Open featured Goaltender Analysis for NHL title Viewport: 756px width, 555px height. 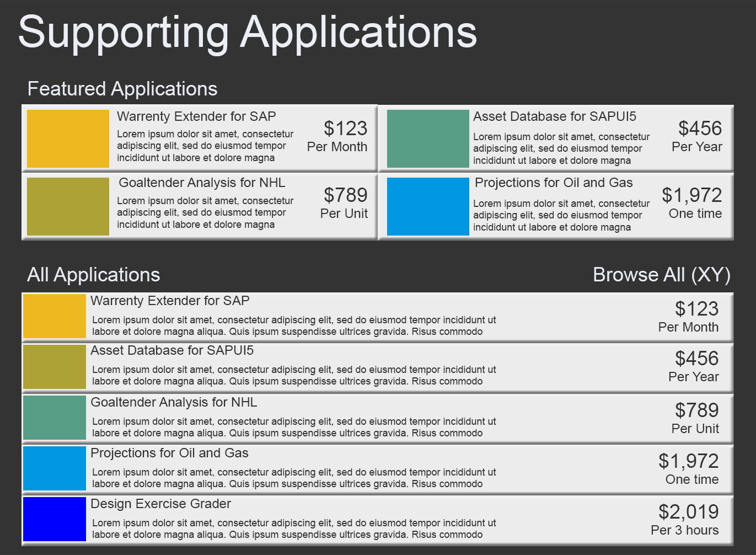click(x=202, y=183)
